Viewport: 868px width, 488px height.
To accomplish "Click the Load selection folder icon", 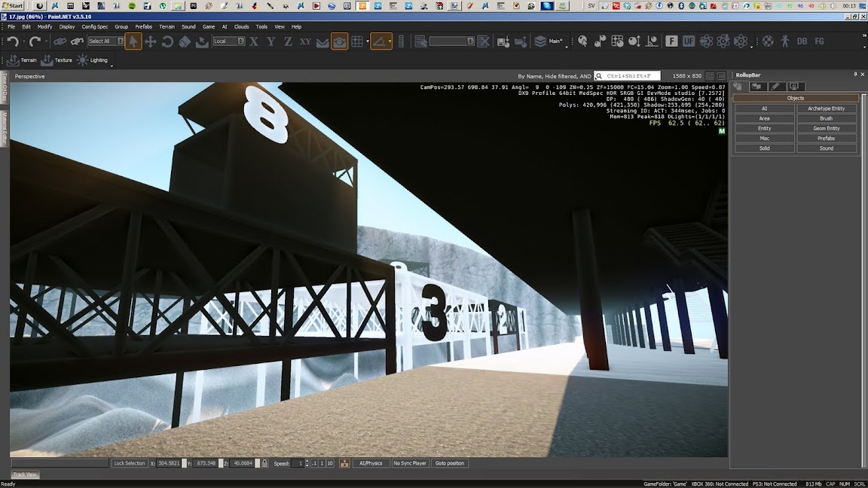I will (521, 41).
